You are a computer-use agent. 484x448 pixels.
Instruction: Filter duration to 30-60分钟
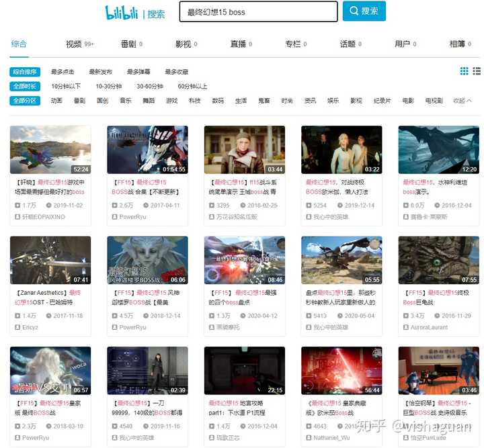[150, 87]
